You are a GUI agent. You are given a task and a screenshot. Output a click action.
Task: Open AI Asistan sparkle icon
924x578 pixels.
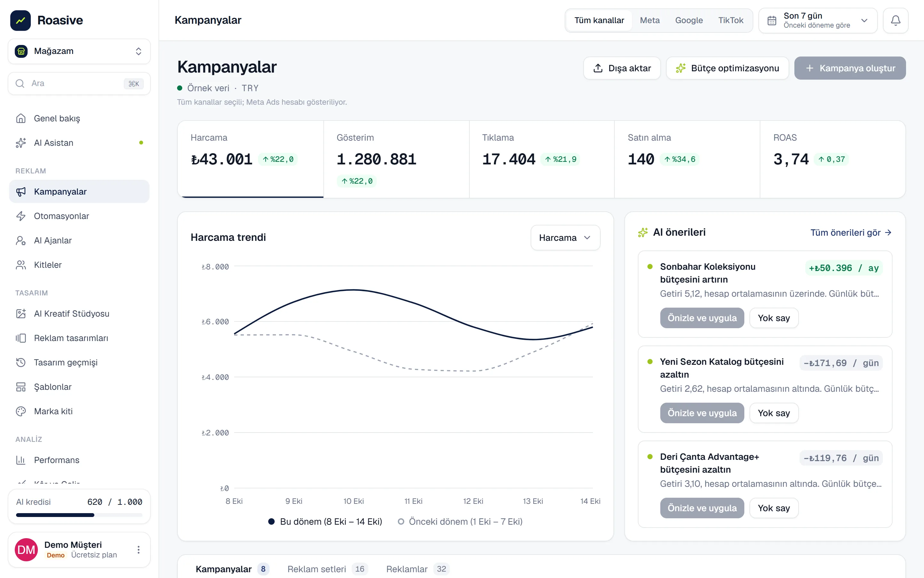tap(21, 143)
